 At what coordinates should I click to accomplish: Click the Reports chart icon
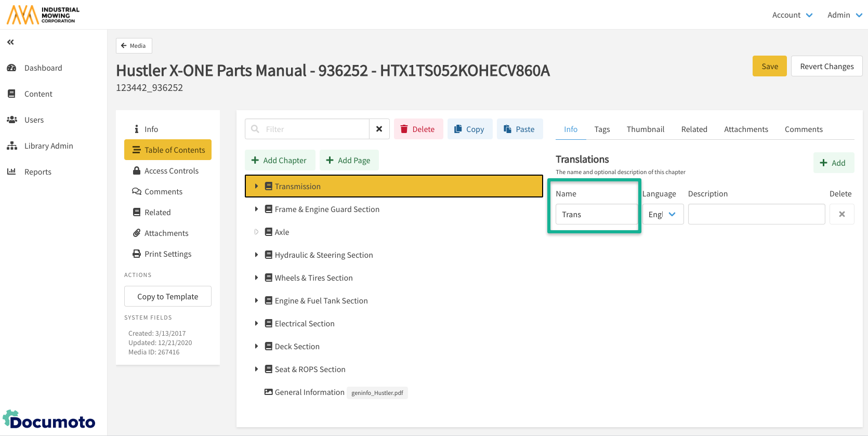tap(11, 172)
